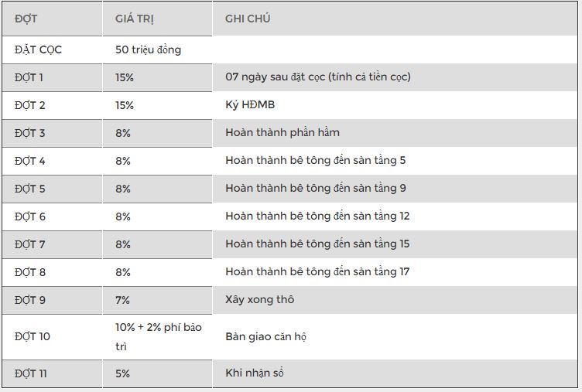Click the '10% + 2% phí bảo trì' cell
Viewport: 582px width, 392px height.
pos(158,336)
